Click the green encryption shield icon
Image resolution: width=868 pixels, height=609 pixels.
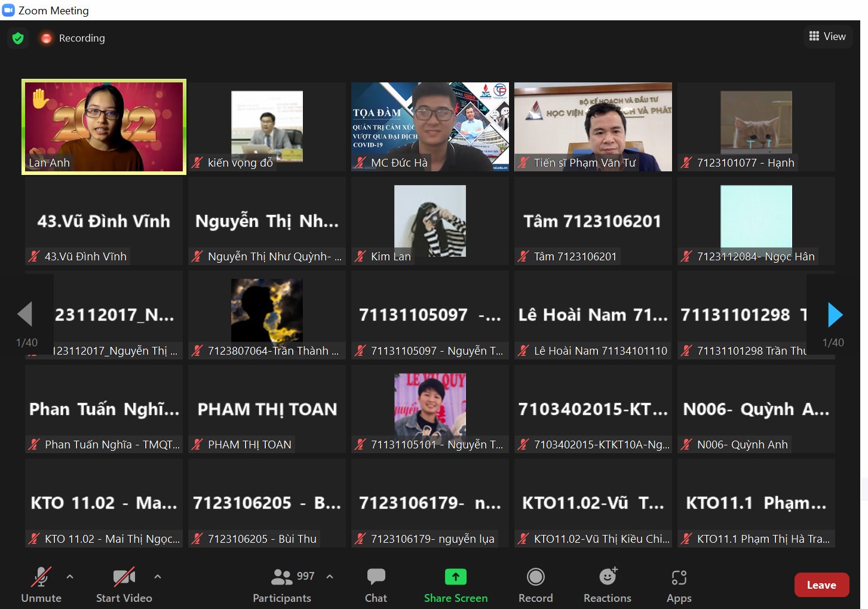click(x=18, y=38)
